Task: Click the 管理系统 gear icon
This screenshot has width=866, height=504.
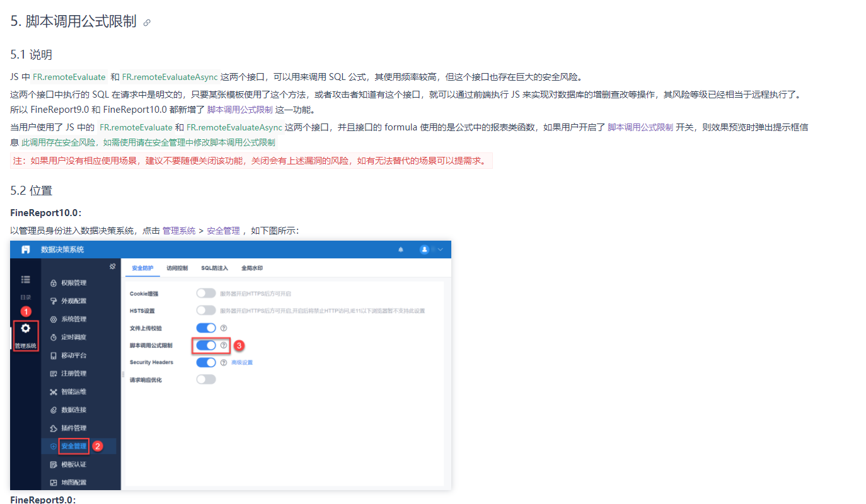Action: point(26,328)
